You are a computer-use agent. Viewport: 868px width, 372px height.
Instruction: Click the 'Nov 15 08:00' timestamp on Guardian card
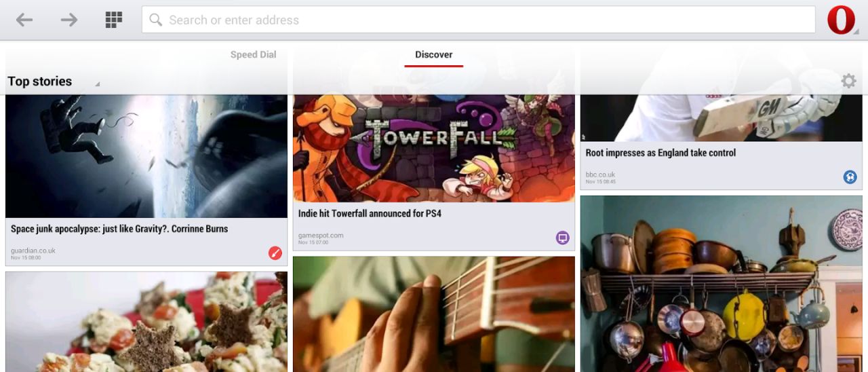[26, 258]
